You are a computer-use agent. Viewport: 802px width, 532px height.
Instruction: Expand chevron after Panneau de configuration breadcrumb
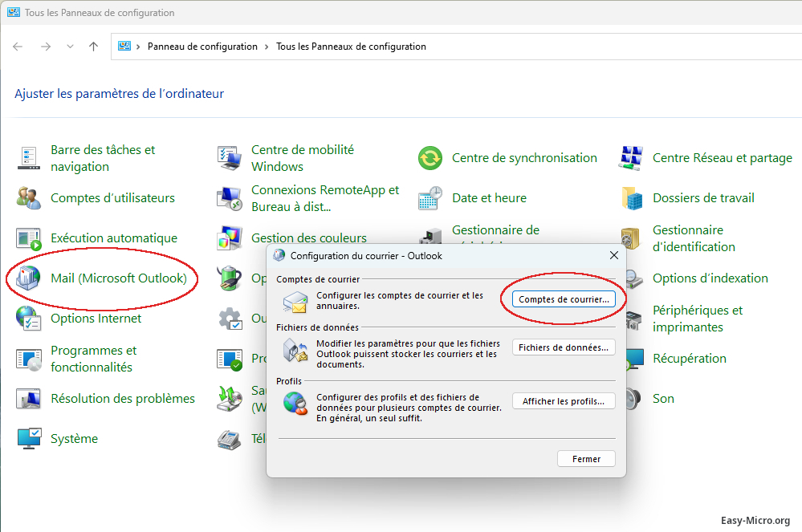click(x=267, y=47)
